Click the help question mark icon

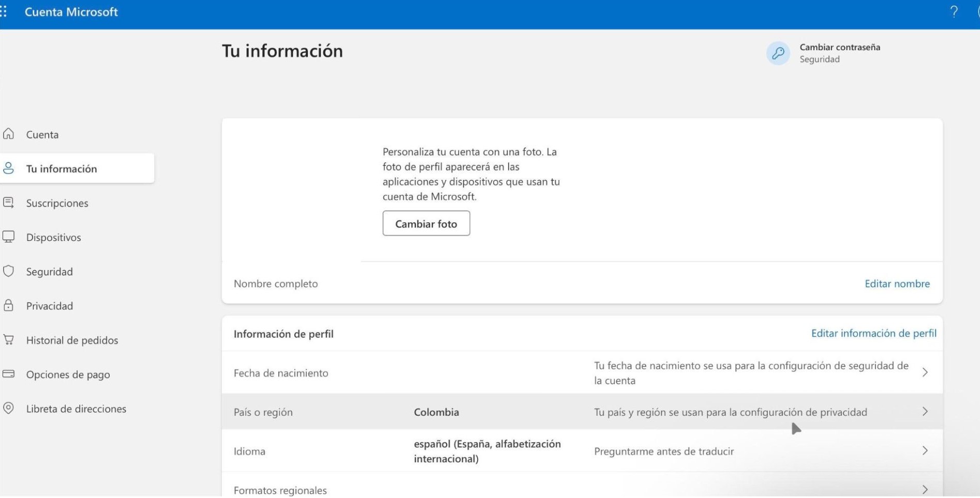click(x=954, y=12)
